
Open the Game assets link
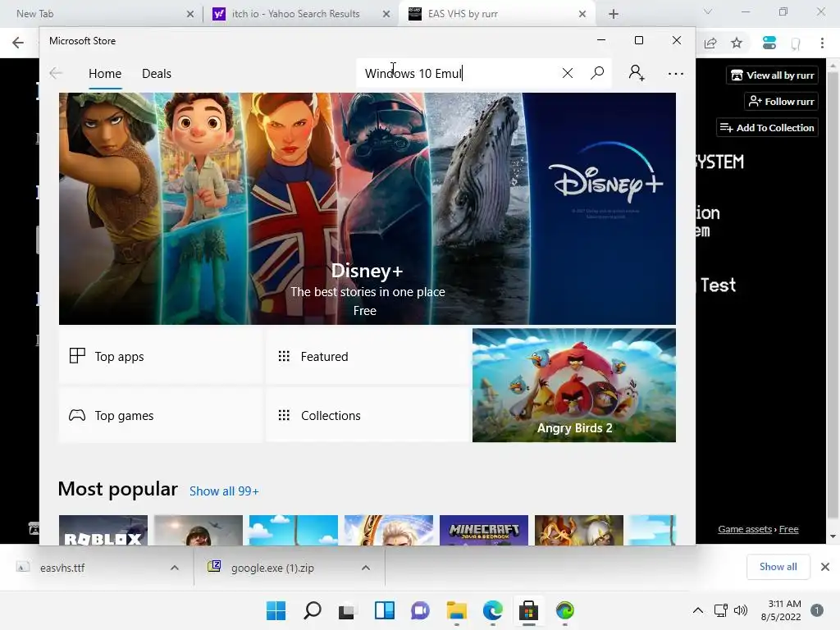(x=745, y=529)
